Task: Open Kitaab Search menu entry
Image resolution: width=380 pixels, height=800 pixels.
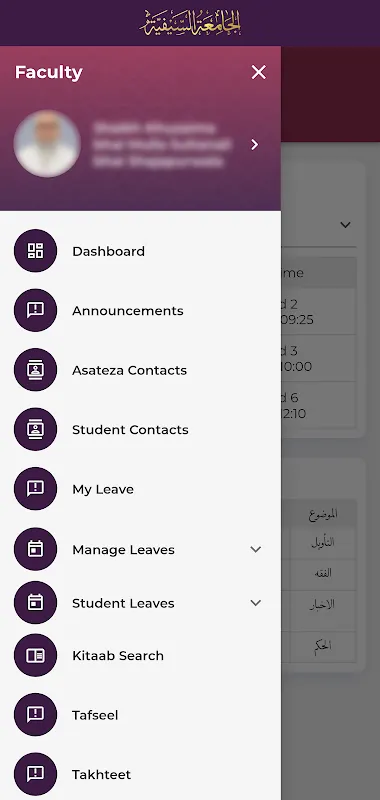Action: [118, 656]
